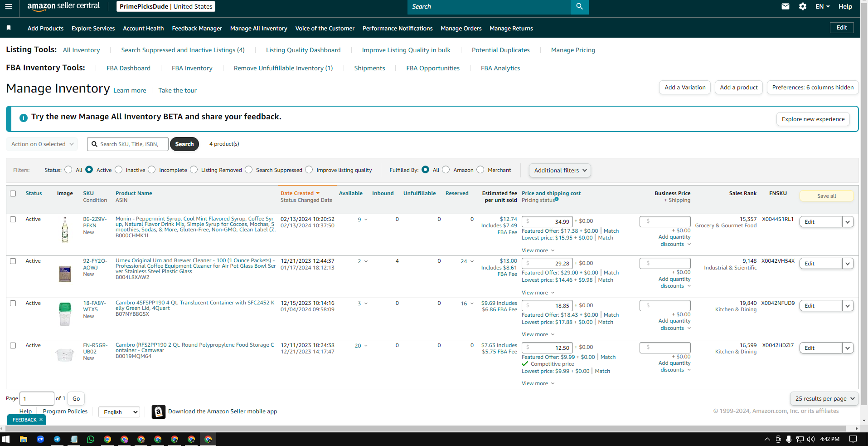Screen dimensions: 868x446
Task: Open Voice of the Customer
Action: click(x=325, y=28)
